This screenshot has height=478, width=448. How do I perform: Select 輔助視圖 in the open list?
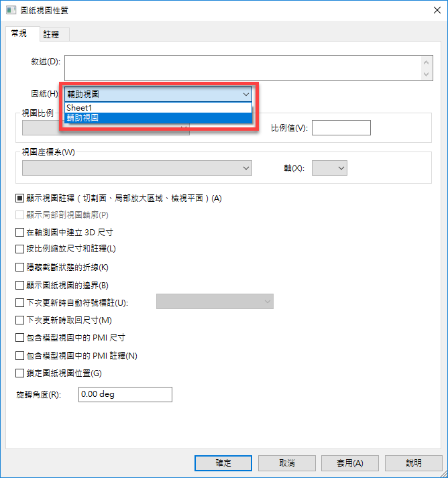pos(158,118)
